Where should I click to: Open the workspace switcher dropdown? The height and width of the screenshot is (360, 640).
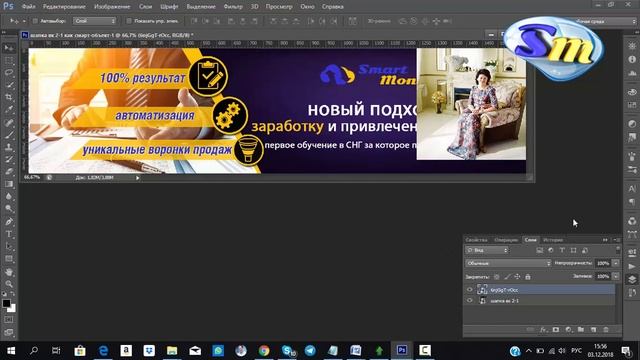[x=605, y=21]
